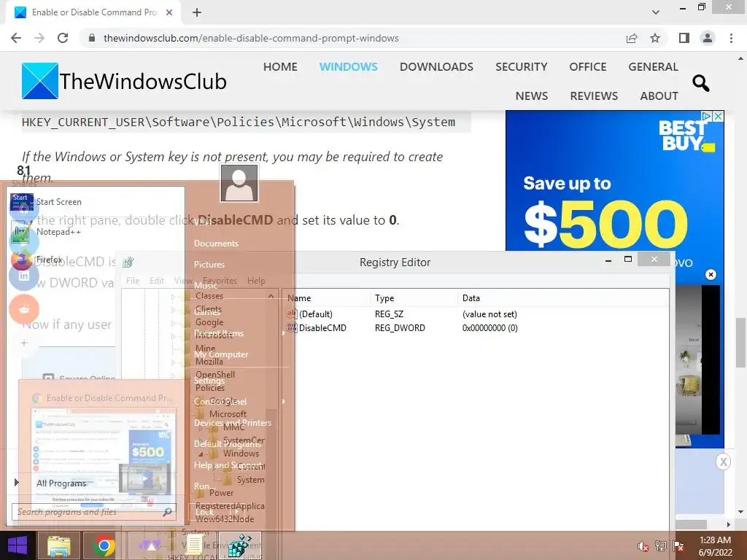Screen dimensions: 747x560
Task: Select the (Default) registry value
Action: pos(315,314)
